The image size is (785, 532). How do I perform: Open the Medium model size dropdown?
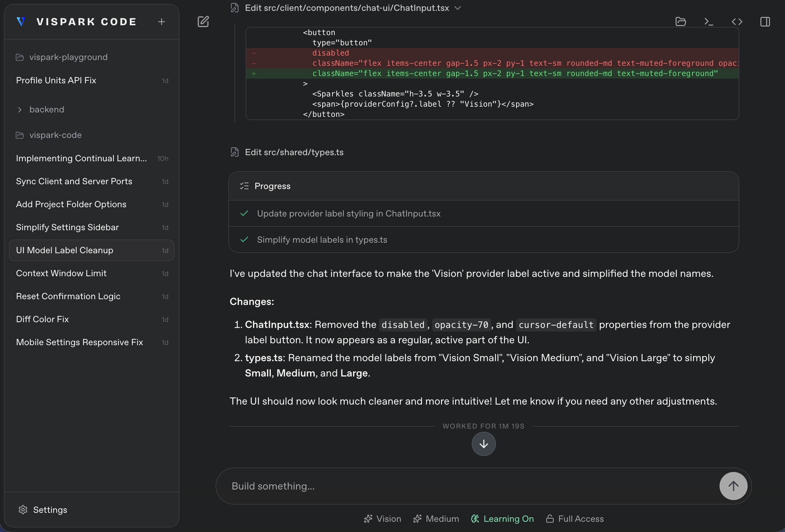click(x=435, y=519)
